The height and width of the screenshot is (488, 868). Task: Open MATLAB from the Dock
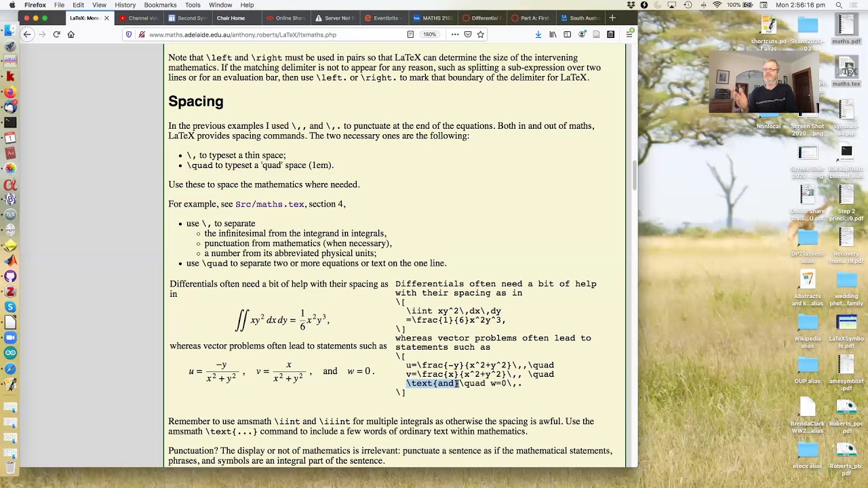[10, 261]
